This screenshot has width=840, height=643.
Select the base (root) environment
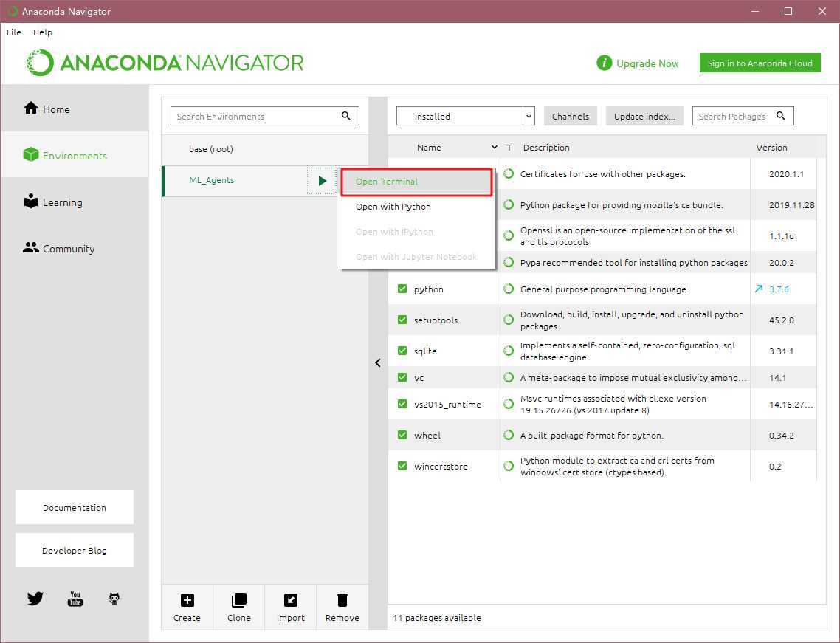pyautogui.click(x=265, y=149)
